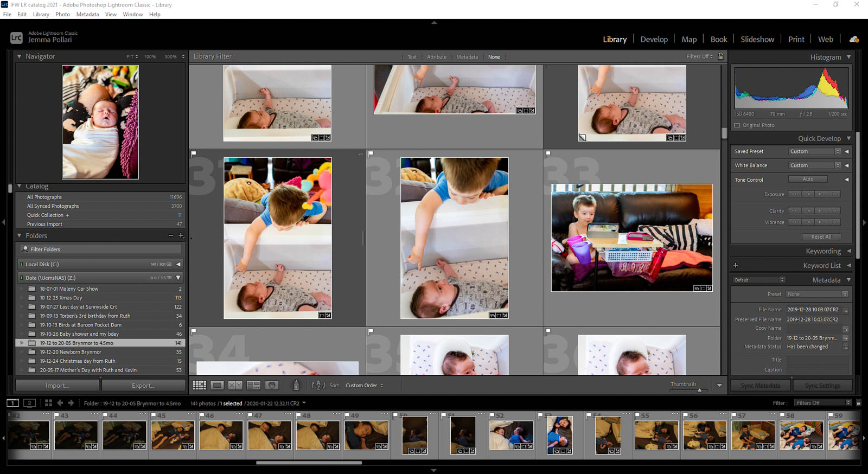Switch to Loupe view icon
This screenshot has width=868, height=474.
pyautogui.click(x=217, y=385)
